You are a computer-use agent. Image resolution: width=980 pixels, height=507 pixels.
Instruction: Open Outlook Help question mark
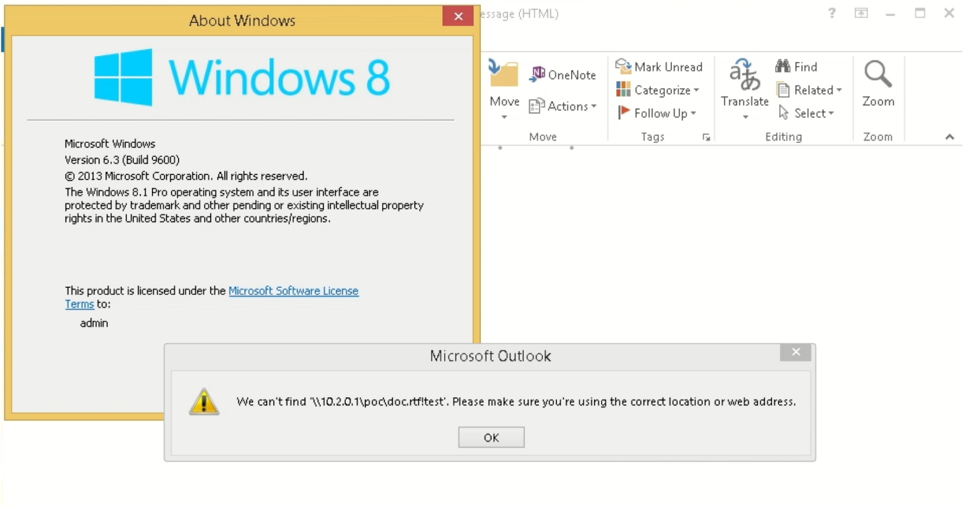(831, 13)
